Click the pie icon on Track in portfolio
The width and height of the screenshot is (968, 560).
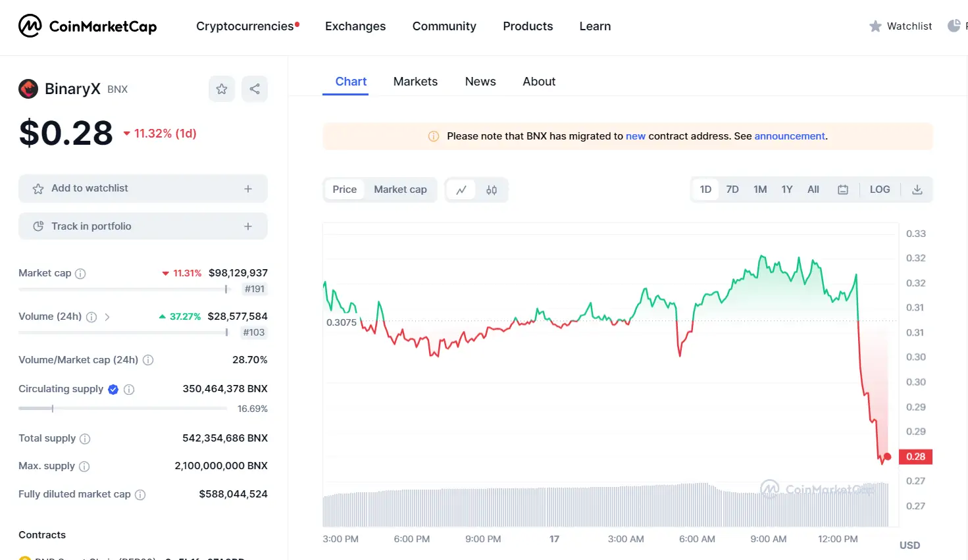pos(38,226)
